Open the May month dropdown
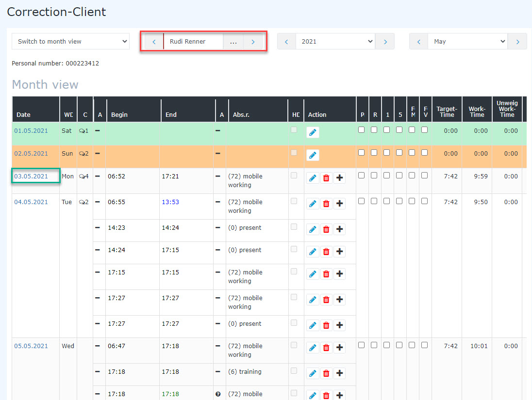Screen dimensions: 532x400 pos(467,41)
